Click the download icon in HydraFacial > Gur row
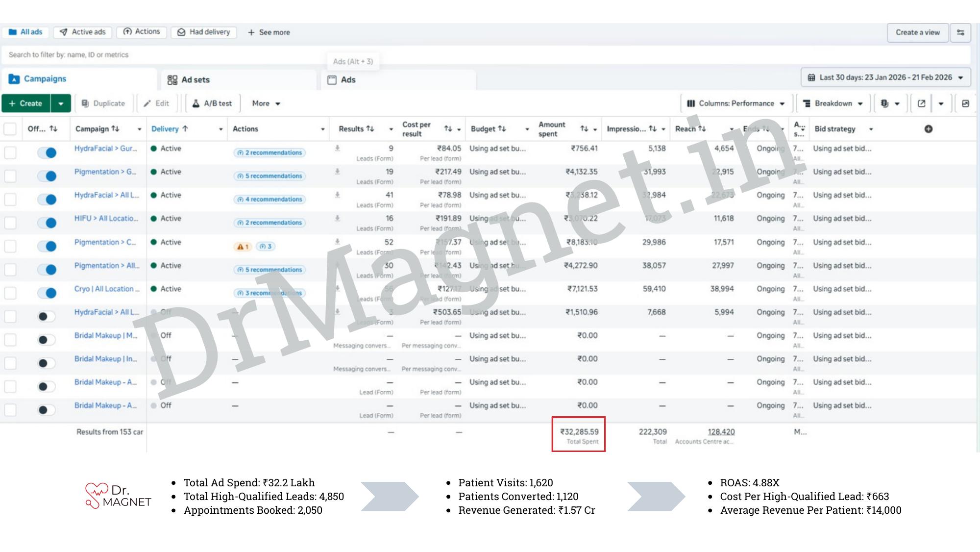Viewport: 980px width, 552px height. coord(337,148)
